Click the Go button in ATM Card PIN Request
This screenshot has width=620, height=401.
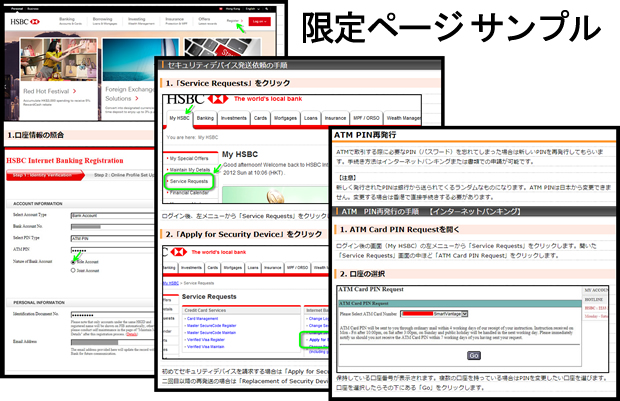[x=474, y=356]
